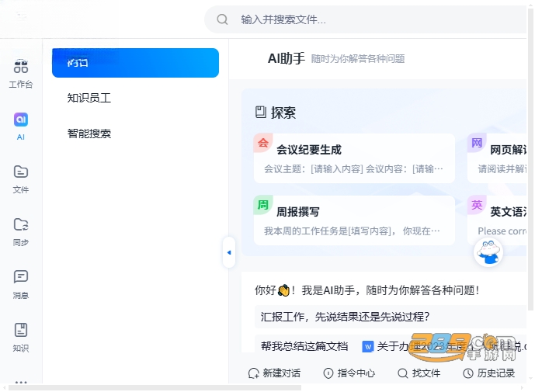Image resolution: width=535 pixels, height=392 pixels.
Task: Click the floating mascot assistant avatar
Action: [x=488, y=253]
